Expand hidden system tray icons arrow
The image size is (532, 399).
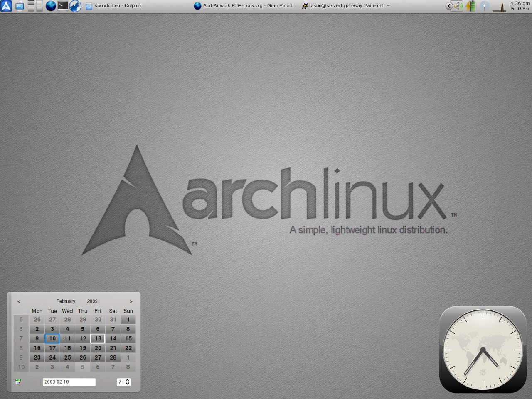tap(448, 6)
